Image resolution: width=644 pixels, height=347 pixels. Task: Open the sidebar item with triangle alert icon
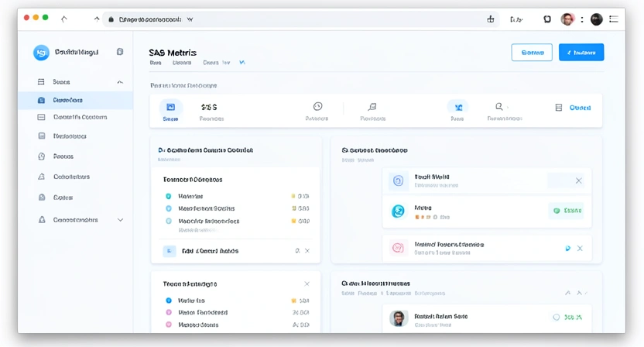(x=76, y=177)
